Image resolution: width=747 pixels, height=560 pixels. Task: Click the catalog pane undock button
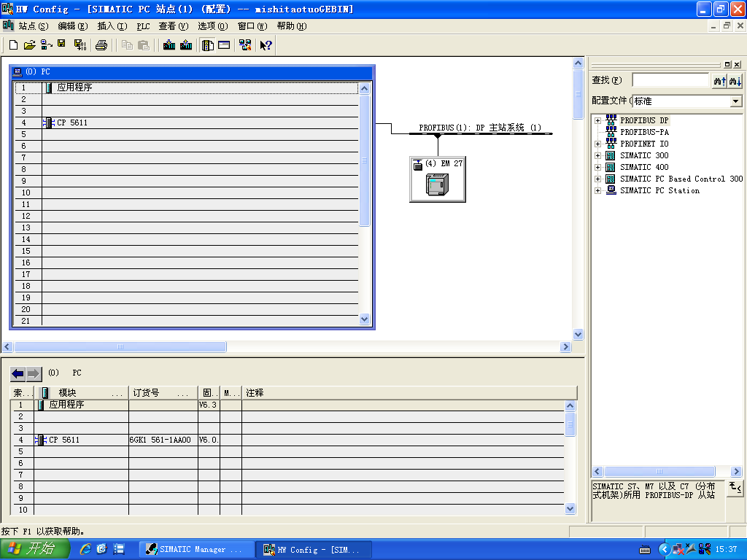point(727,64)
